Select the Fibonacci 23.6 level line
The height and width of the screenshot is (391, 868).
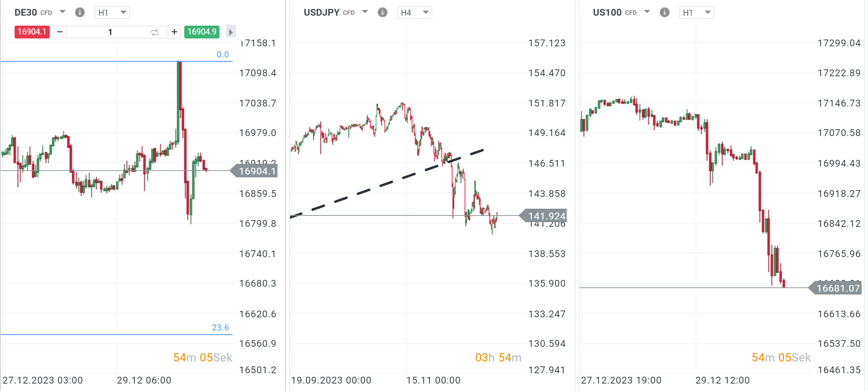pyautogui.click(x=107, y=334)
